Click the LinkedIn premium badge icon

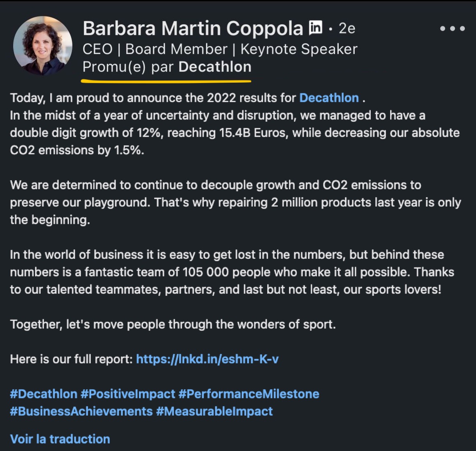315,27
